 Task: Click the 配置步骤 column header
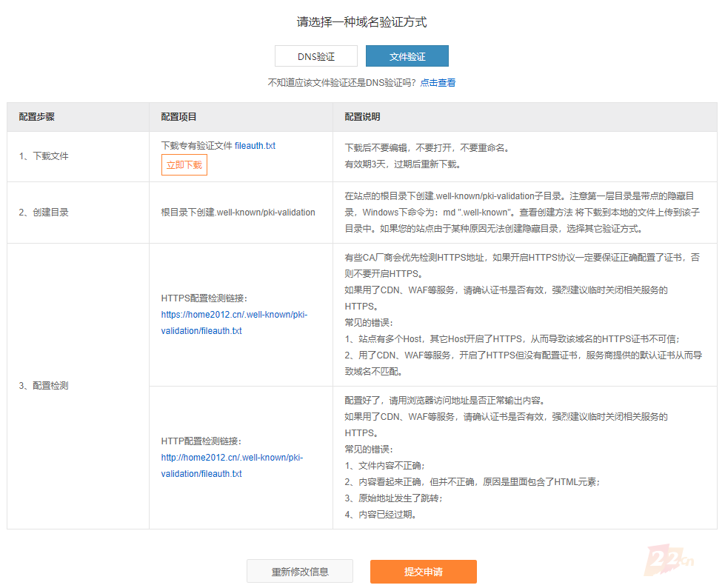click(x=37, y=117)
